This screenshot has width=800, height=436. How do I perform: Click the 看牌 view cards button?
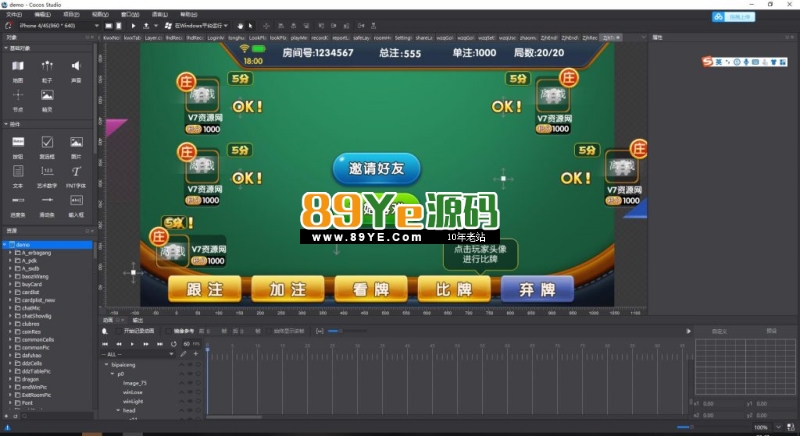point(371,289)
